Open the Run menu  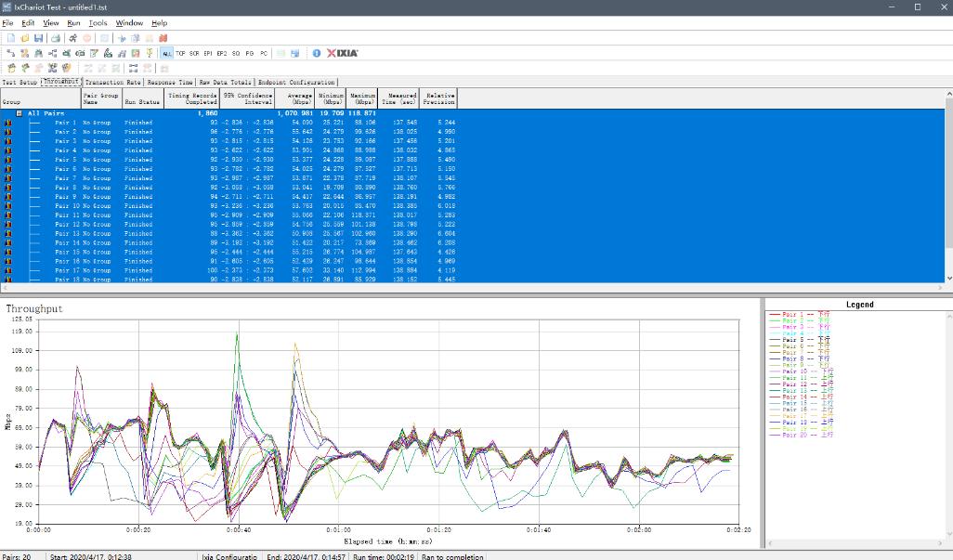(73, 22)
